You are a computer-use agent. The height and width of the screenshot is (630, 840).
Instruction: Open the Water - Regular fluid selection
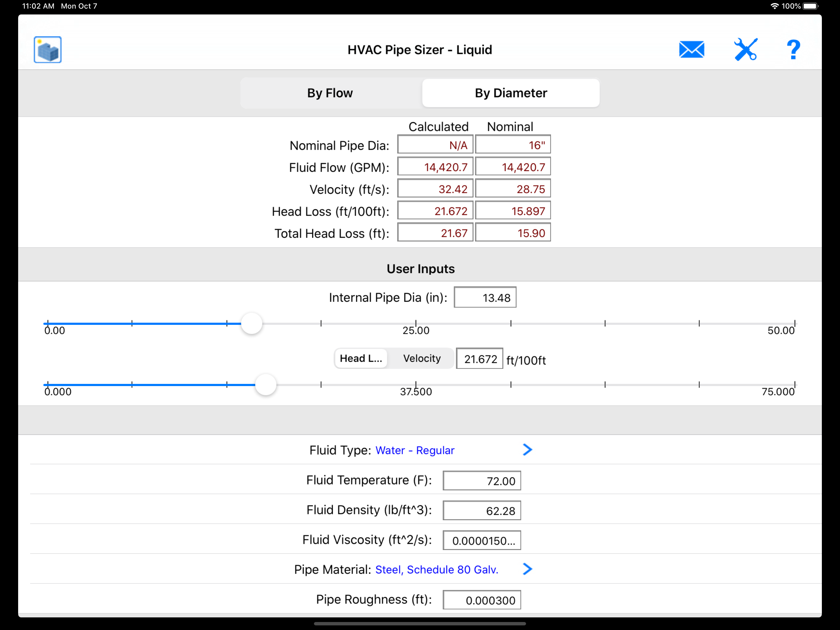[415, 450]
